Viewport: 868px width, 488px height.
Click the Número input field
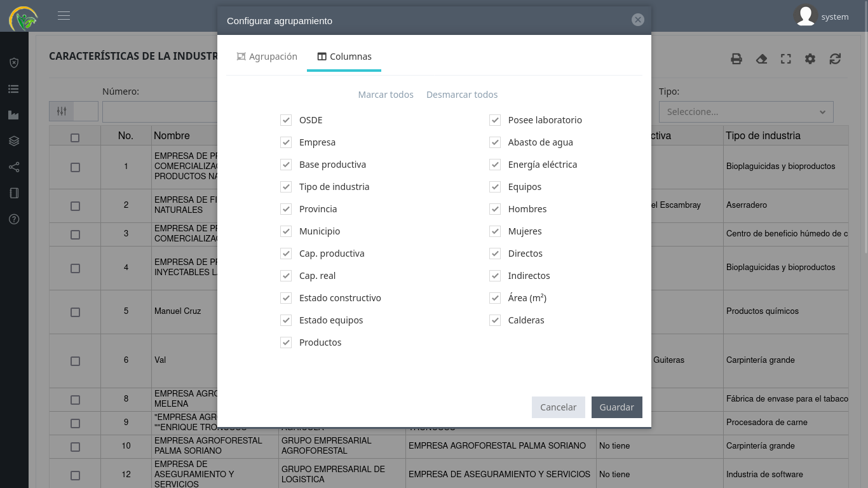tap(159, 112)
